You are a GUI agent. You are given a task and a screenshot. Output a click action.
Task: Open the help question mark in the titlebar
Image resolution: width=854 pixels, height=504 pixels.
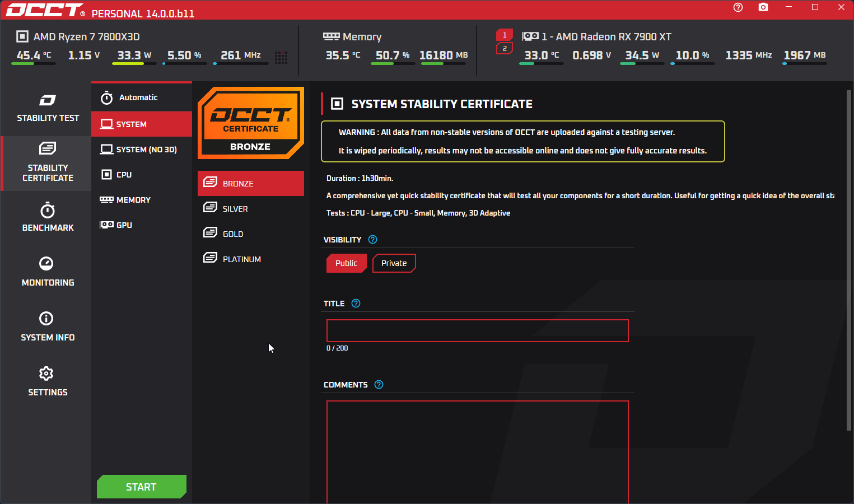pyautogui.click(x=738, y=7)
